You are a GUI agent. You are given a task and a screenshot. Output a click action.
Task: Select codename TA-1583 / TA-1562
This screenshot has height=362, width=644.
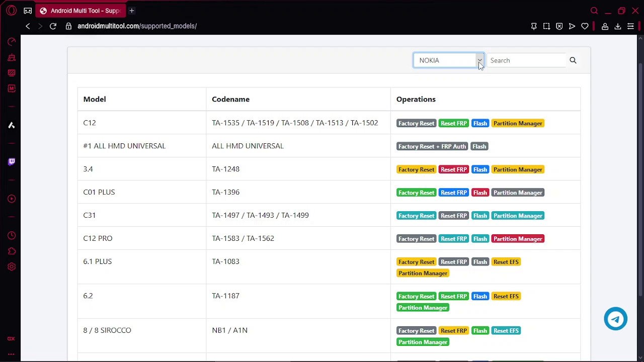coord(243,238)
